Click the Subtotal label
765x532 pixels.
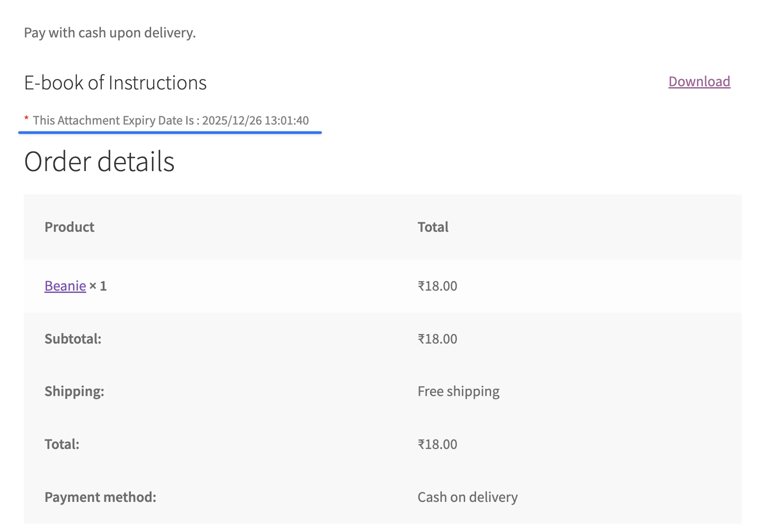tap(73, 339)
